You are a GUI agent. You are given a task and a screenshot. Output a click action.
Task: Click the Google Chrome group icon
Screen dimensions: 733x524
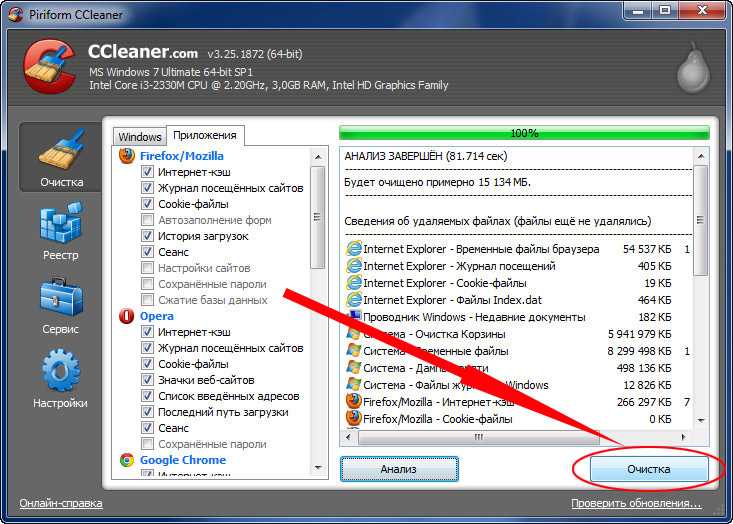[x=127, y=460]
